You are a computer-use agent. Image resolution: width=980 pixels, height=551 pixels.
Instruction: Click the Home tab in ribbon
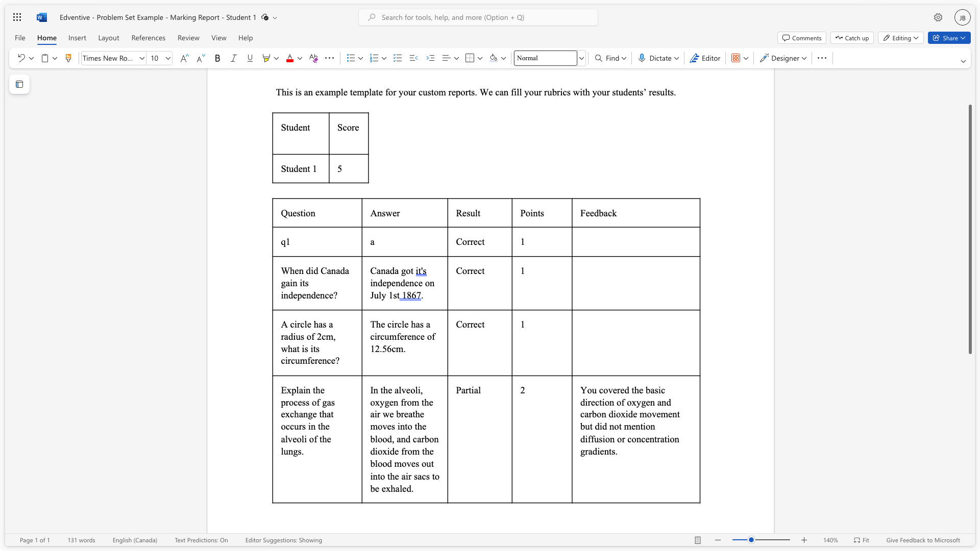tap(47, 38)
